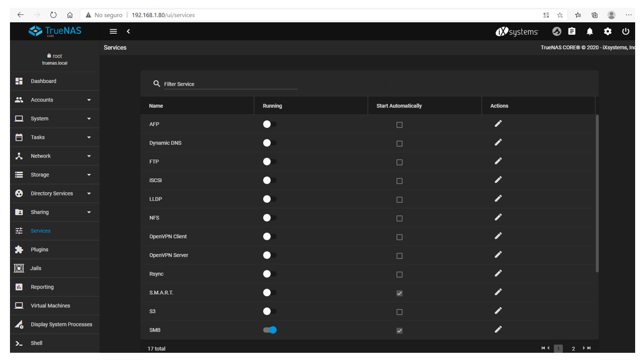Sort by the Running column header
Viewport: 644px width, 360px height.
point(272,106)
